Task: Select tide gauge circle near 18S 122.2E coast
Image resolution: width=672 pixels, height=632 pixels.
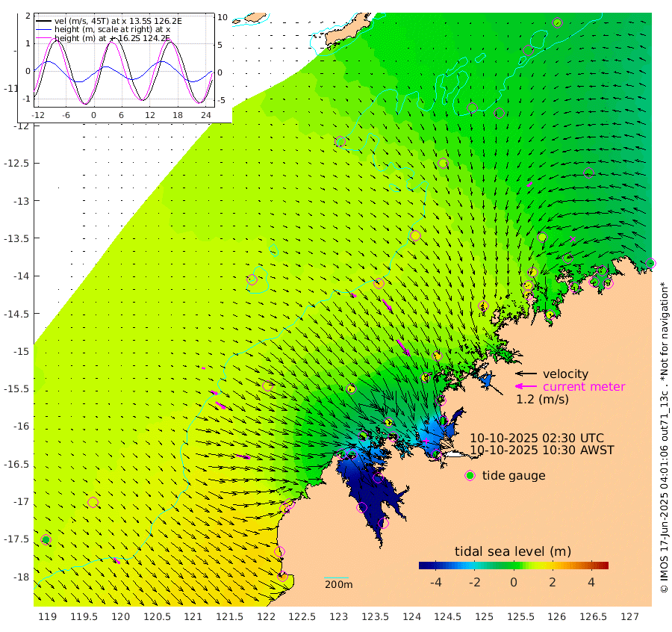Action: [x=282, y=577]
